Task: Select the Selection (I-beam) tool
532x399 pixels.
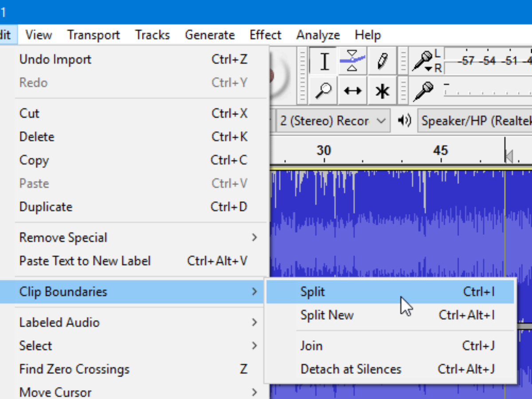Action: (x=324, y=61)
